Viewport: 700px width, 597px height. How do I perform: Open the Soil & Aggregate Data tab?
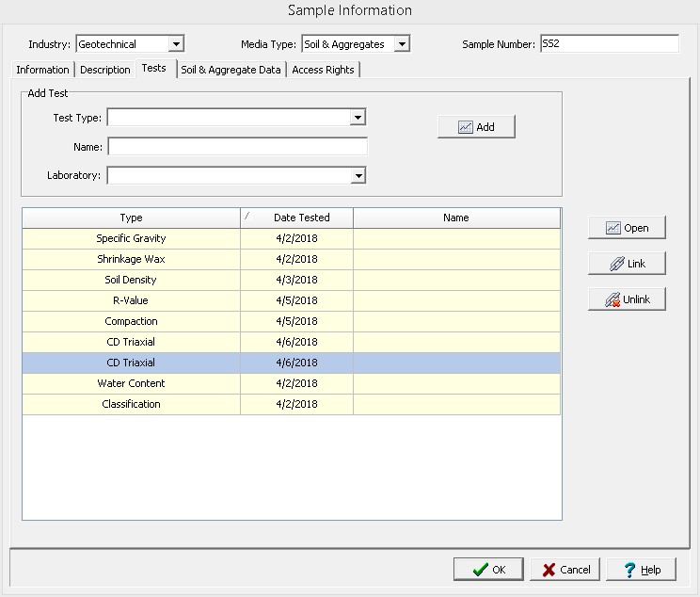pos(231,70)
